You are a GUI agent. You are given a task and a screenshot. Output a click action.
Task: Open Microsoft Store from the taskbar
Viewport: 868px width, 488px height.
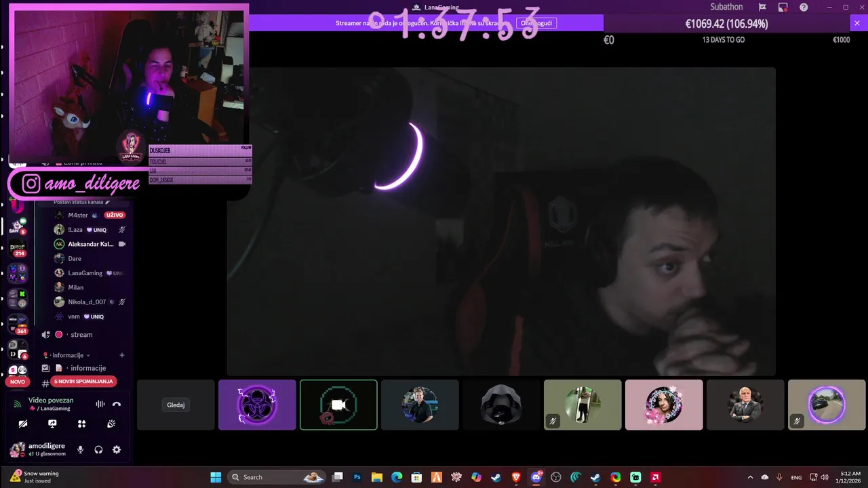point(416,477)
